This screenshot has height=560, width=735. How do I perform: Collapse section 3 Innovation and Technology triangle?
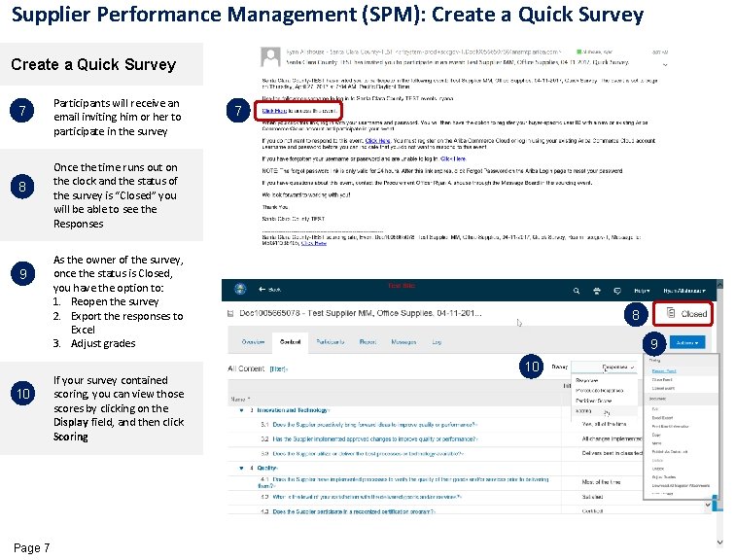pyautogui.click(x=241, y=410)
